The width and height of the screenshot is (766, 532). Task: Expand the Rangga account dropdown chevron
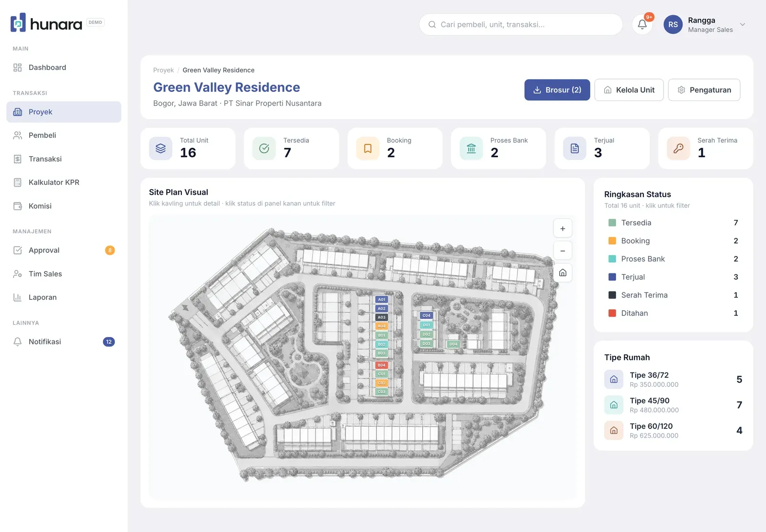coord(743,24)
